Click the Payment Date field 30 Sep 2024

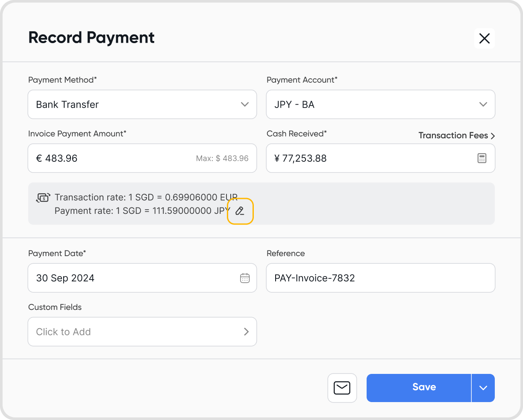click(x=142, y=278)
